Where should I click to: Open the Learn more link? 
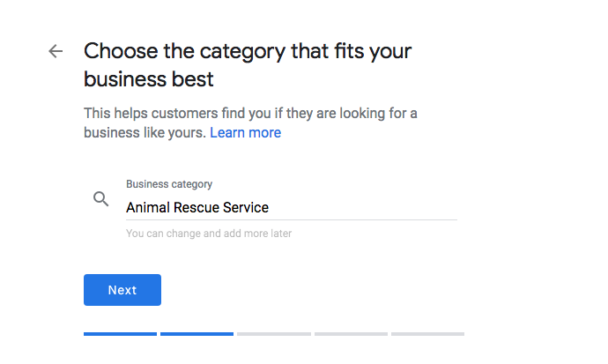pos(245,133)
